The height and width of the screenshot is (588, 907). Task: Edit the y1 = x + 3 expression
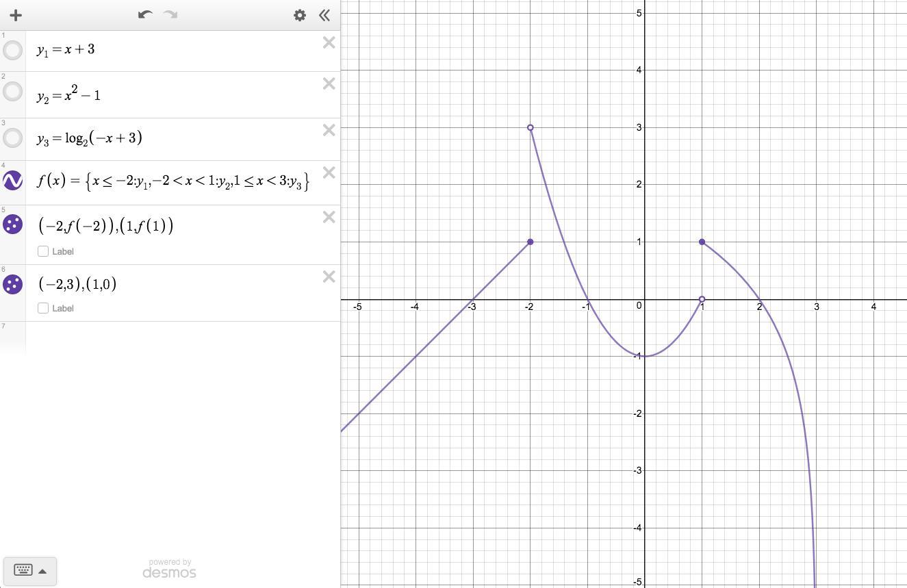66,49
